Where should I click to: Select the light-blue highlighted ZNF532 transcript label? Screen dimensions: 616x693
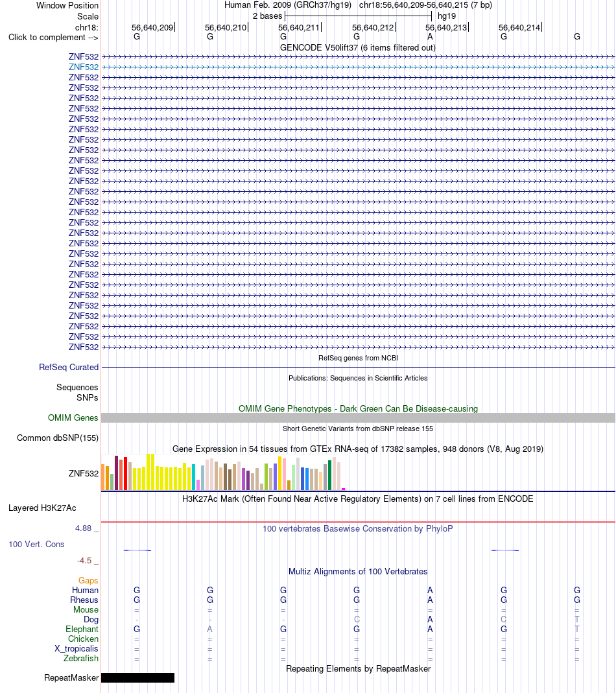click(84, 67)
